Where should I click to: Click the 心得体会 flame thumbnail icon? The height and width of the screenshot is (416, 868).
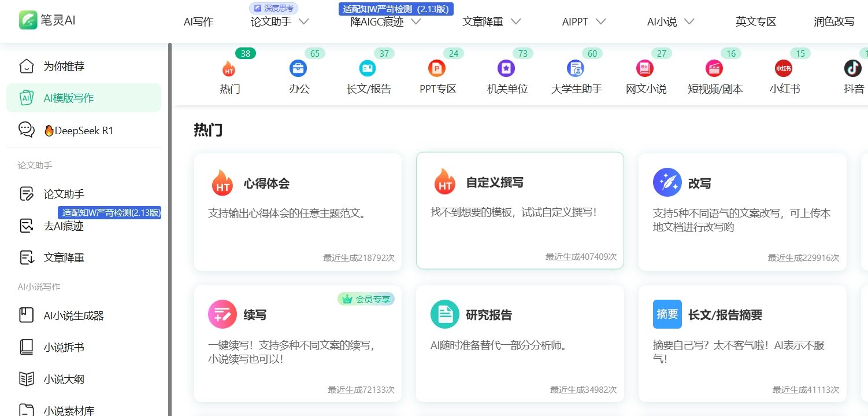point(222,182)
